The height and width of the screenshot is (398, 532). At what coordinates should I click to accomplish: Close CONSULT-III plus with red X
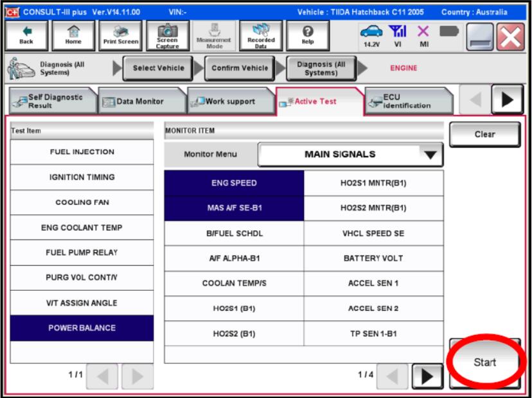511,37
